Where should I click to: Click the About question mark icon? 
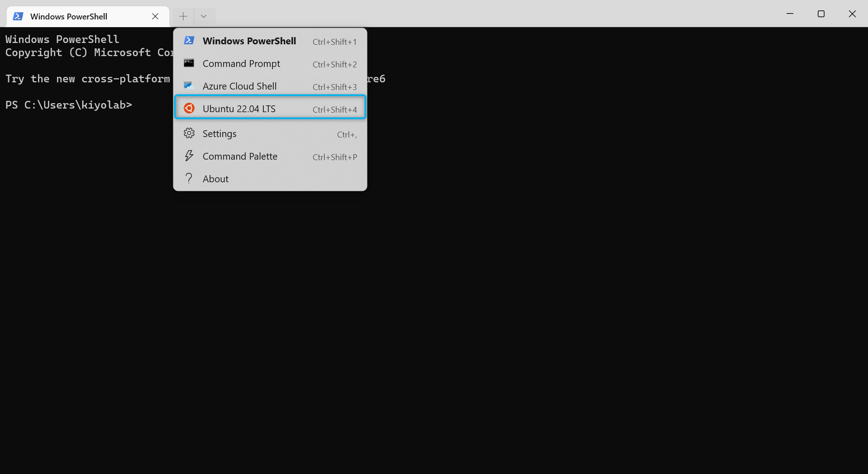(x=189, y=179)
